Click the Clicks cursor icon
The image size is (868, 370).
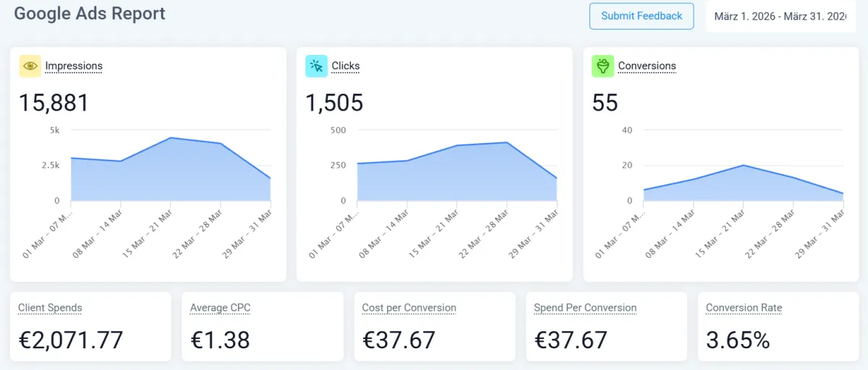[x=317, y=66]
